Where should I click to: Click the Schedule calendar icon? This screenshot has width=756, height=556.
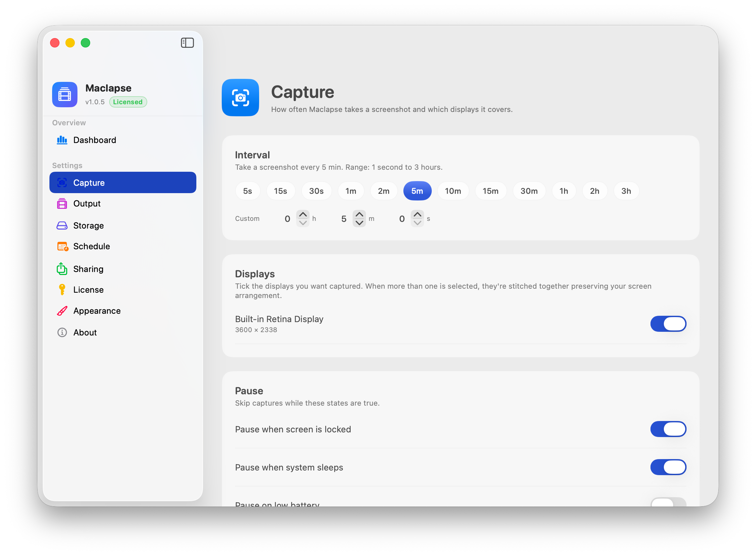tap(62, 247)
